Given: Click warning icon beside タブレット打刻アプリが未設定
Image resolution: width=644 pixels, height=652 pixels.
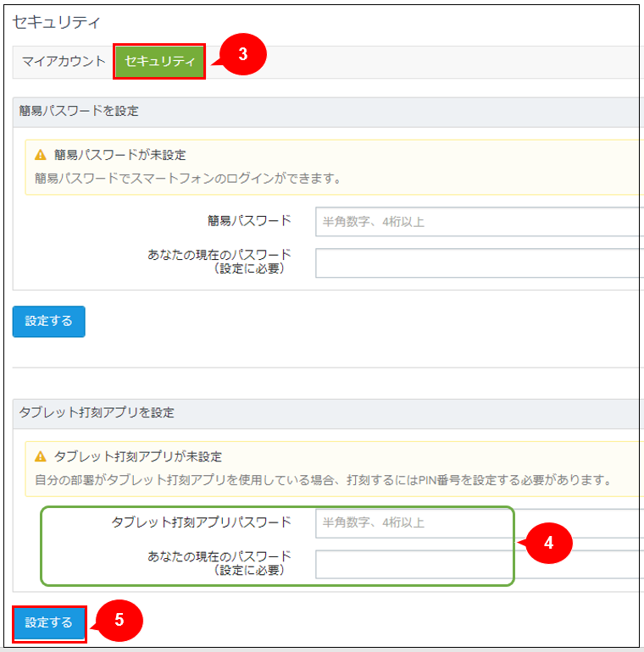Looking at the screenshot, I should 41,456.
